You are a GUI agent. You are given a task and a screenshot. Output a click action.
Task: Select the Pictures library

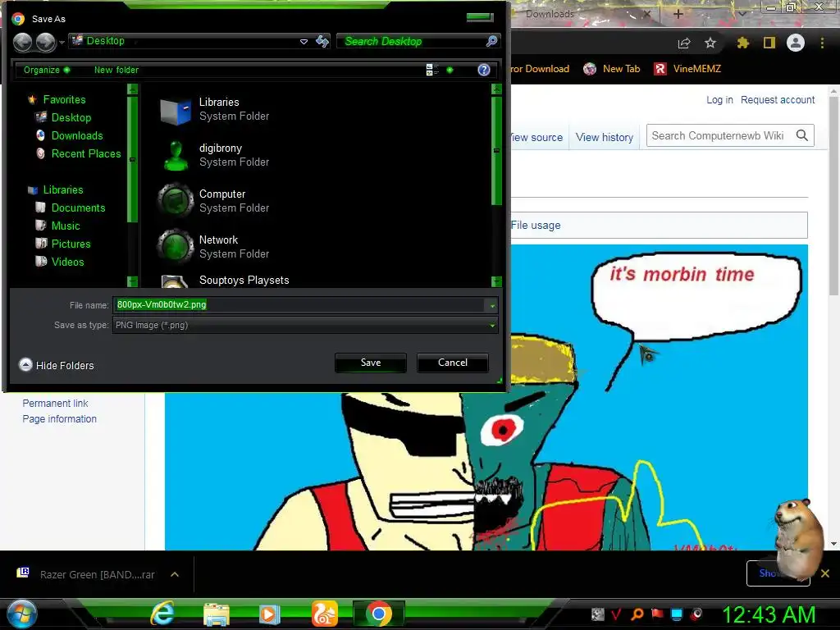coord(71,244)
